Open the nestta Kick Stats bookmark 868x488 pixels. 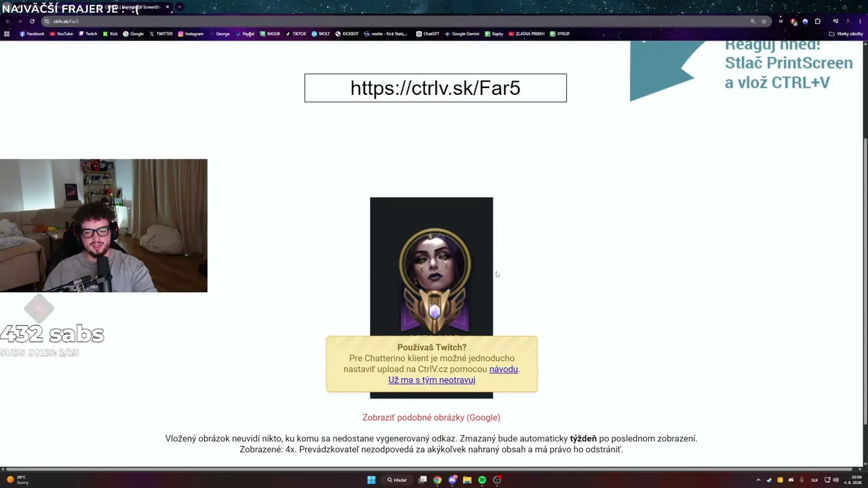(386, 34)
